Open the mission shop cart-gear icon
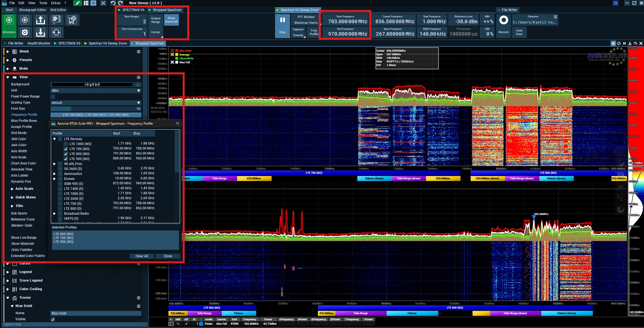Image resolution: width=644 pixels, height=328 pixels. (72, 20)
